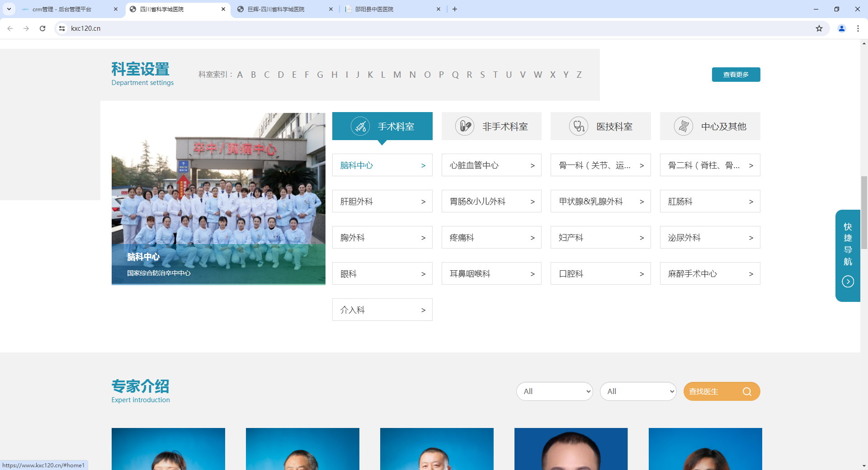Click the surgical department scalpel icon
Image resolution: width=868 pixels, height=470 pixels.
point(360,126)
